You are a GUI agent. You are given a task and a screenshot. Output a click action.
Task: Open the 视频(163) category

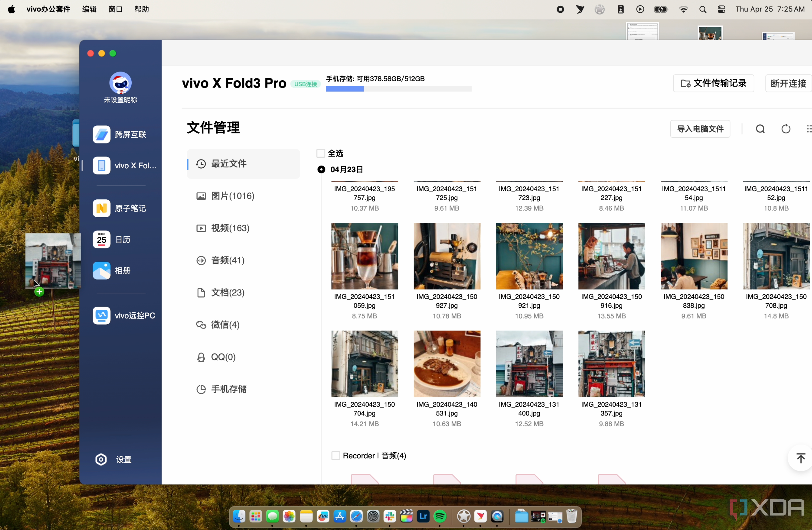(x=223, y=228)
